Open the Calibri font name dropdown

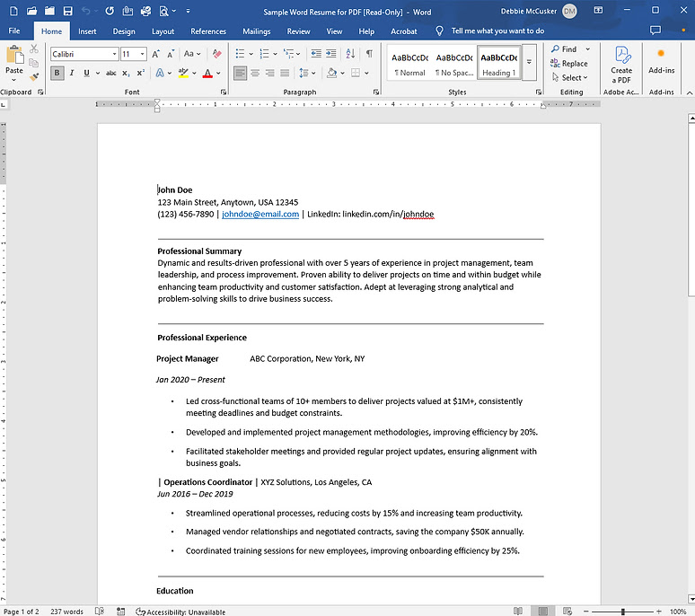click(114, 54)
